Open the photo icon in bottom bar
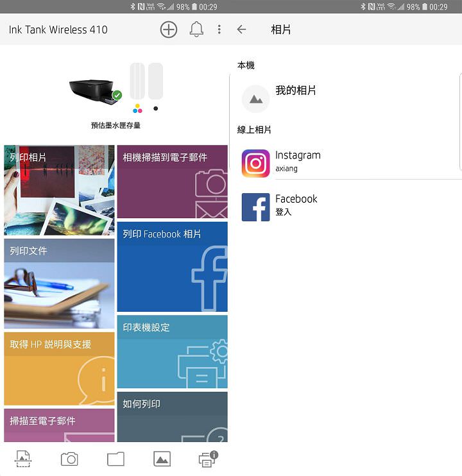462x476 pixels. 162,459
